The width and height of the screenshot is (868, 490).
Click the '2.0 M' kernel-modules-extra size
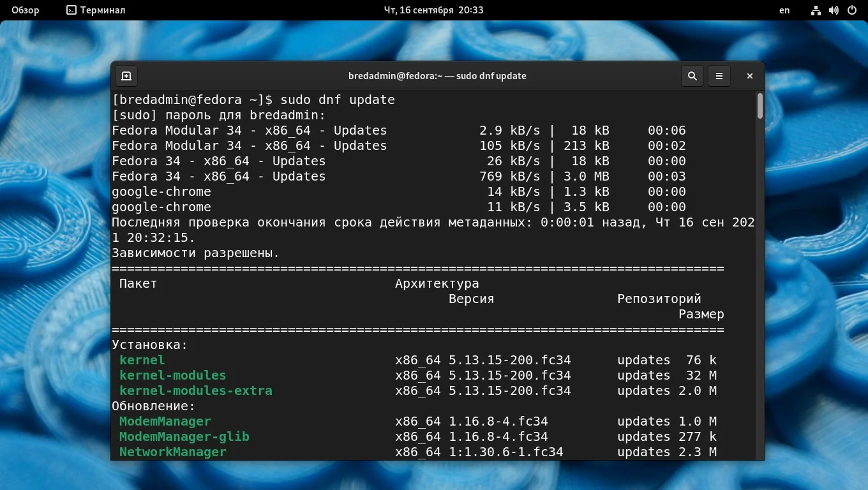(698, 390)
